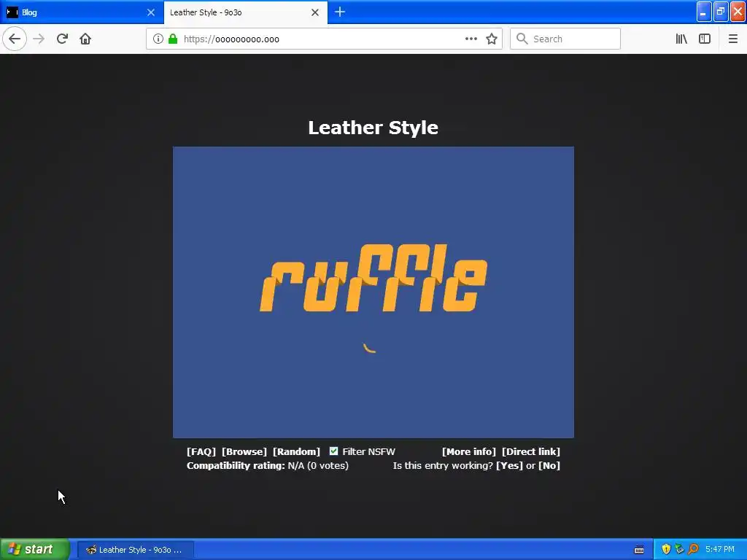747x560 pixels.
Task: Click the forward navigation arrow
Action: pyautogui.click(x=39, y=39)
